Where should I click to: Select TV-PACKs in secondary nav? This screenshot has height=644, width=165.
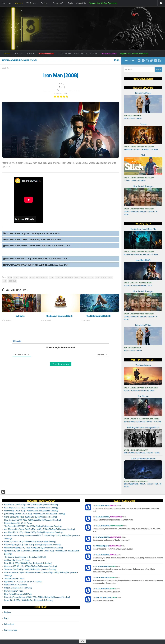tap(30, 53)
